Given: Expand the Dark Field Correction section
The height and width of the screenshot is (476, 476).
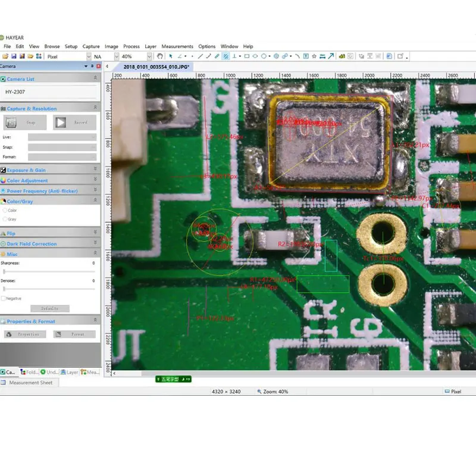Looking at the screenshot, I should [95, 243].
